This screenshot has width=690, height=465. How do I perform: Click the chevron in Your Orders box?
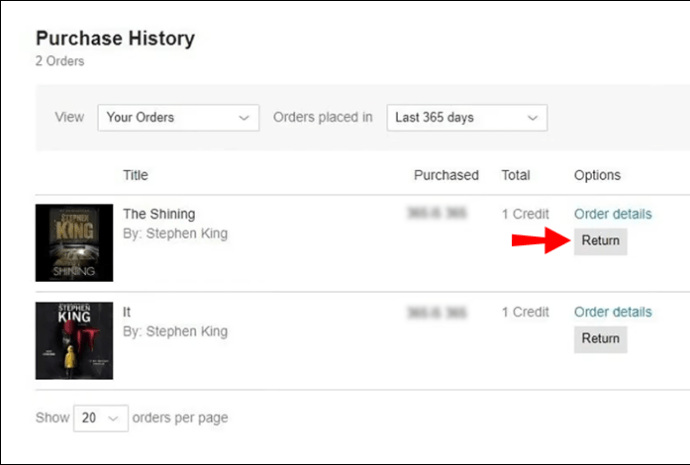point(244,118)
